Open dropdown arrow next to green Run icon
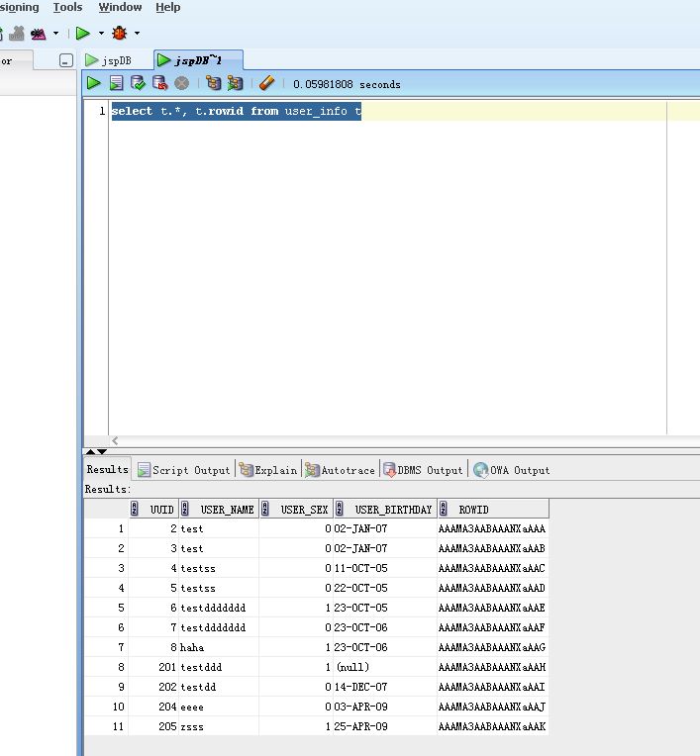The image size is (700, 756). 101,34
